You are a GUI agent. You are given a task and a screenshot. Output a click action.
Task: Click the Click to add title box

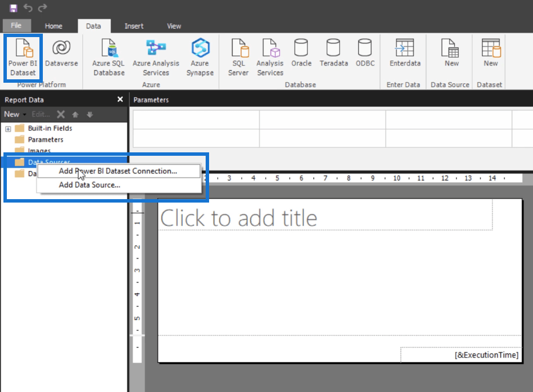(325, 215)
